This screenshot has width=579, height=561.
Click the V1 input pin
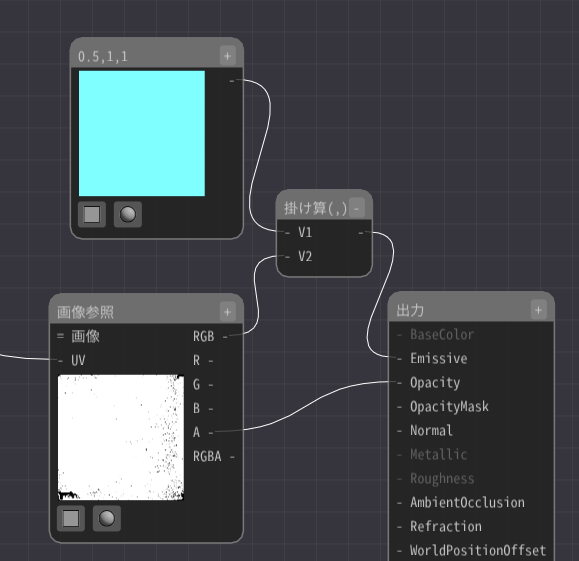pos(288,232)
